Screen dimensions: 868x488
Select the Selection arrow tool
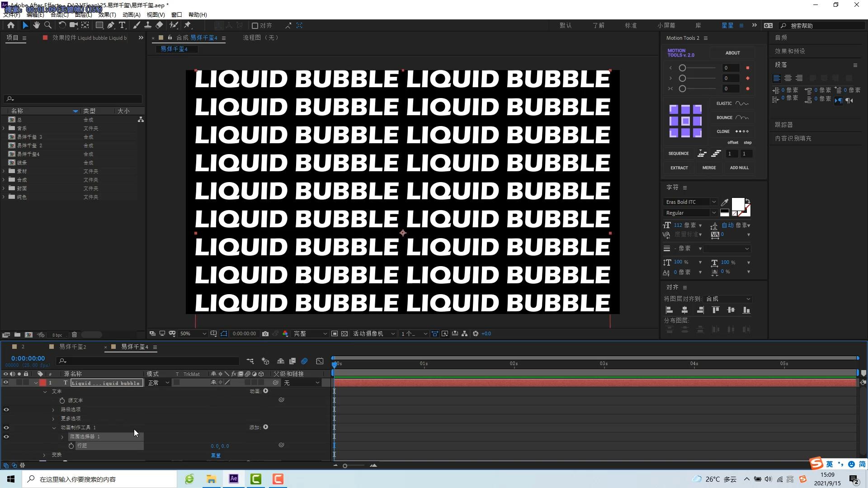(x=25, y=25)
